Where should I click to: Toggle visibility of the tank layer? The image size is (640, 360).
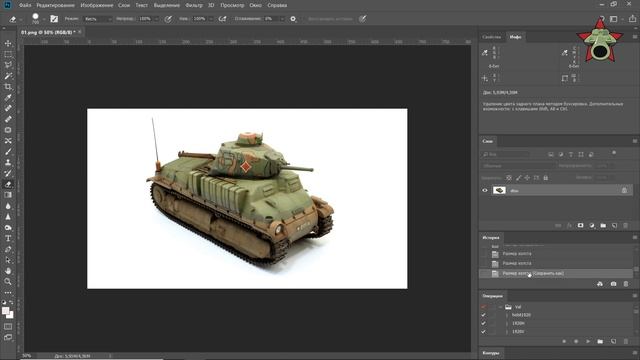pos(485,190)
